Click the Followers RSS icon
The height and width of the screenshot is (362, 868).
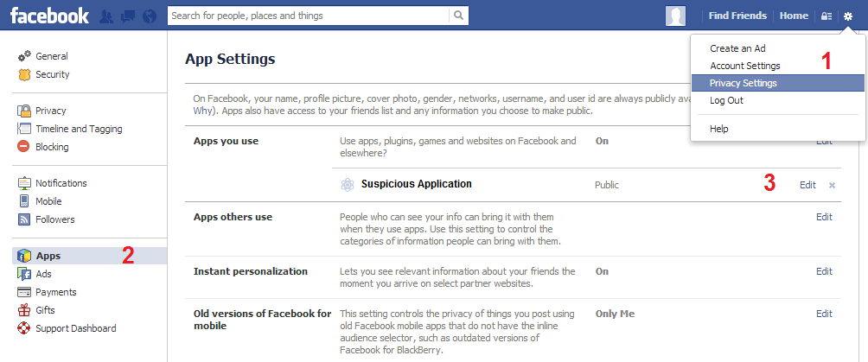click(x=24, y=219)
